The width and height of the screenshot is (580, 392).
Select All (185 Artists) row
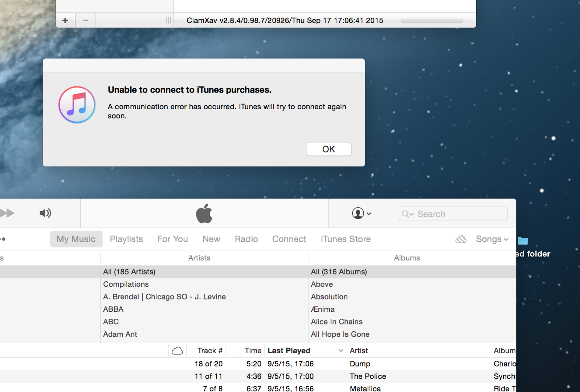[x=204, y=272]
